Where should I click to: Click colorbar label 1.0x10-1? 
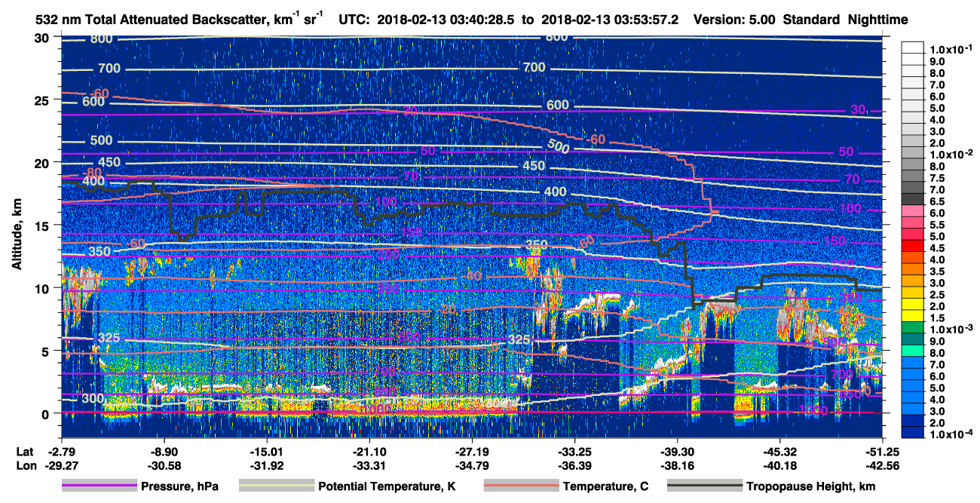tap(950, 49)
